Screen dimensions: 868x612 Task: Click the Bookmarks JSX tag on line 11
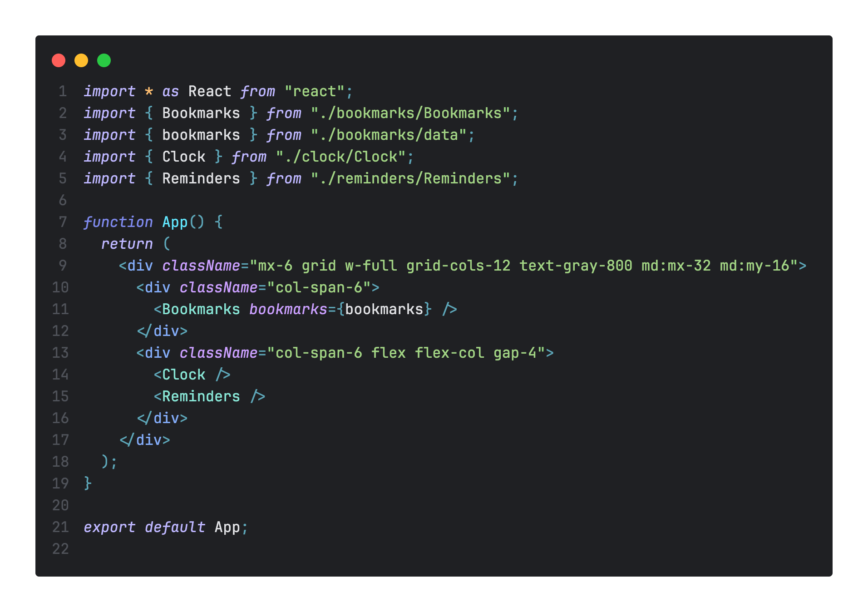click(201, 309)
